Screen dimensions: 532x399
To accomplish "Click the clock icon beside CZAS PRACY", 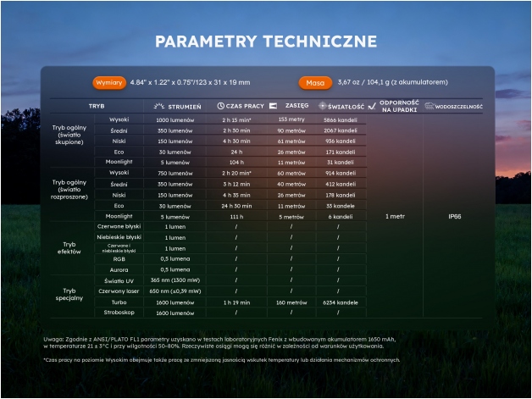I will 220,106.
